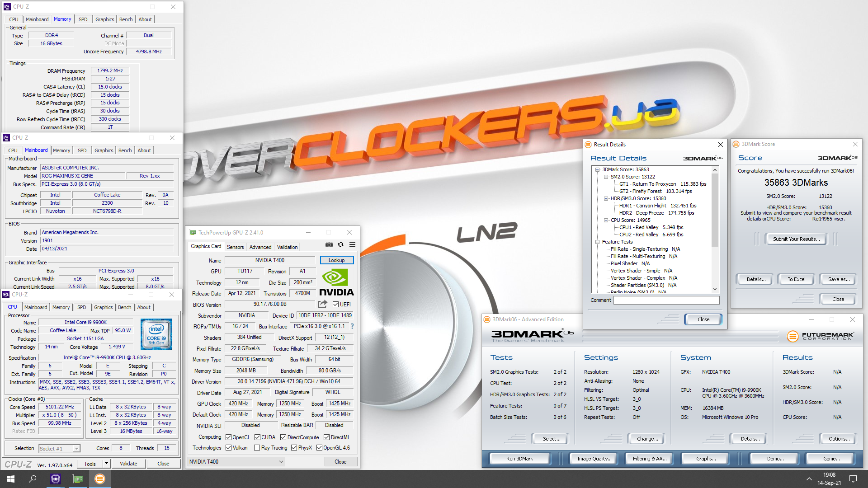Open Graphics tab in middle CPU-Z window

click(x=104, y=150)
